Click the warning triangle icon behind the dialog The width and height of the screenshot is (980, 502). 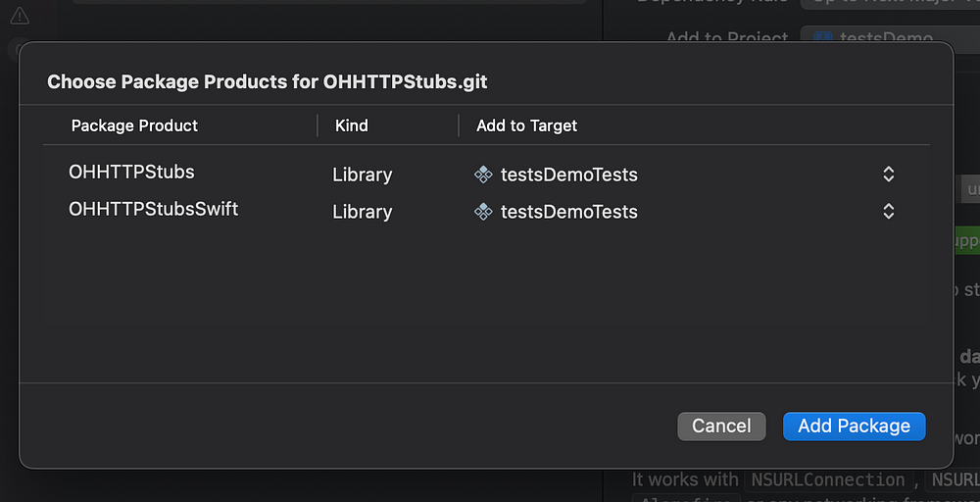pyautogui.click(x=20, y=16)
